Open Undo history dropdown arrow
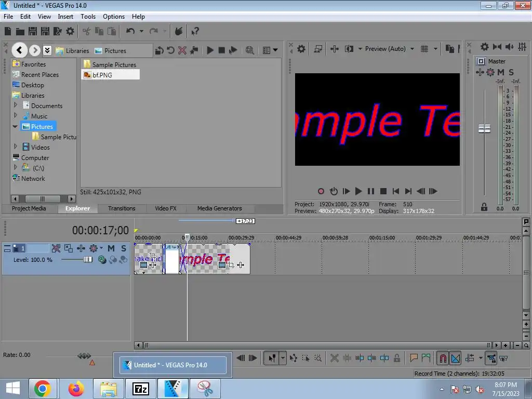532x399 pixels. 141,31
